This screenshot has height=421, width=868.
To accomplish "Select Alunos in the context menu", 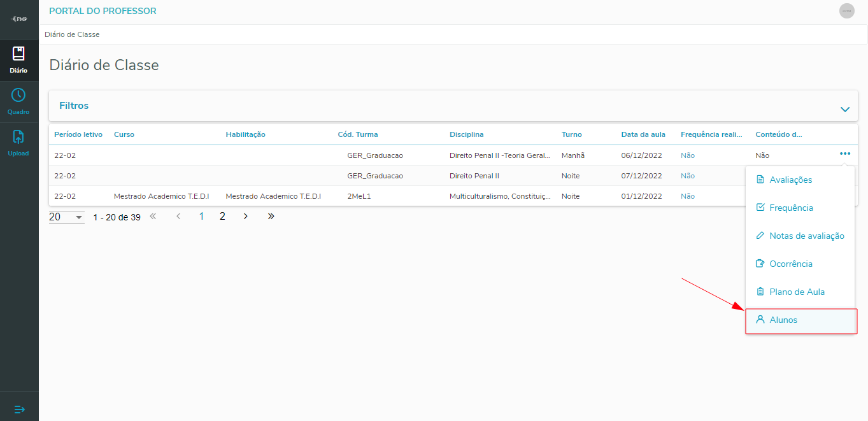I will coord(800,320).
